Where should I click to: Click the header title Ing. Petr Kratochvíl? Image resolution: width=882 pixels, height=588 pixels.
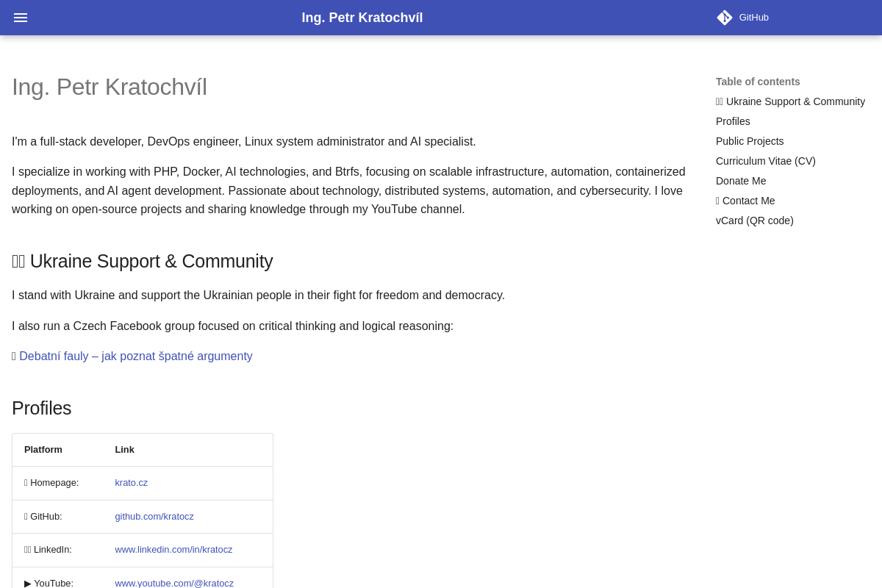pos(362,18)
